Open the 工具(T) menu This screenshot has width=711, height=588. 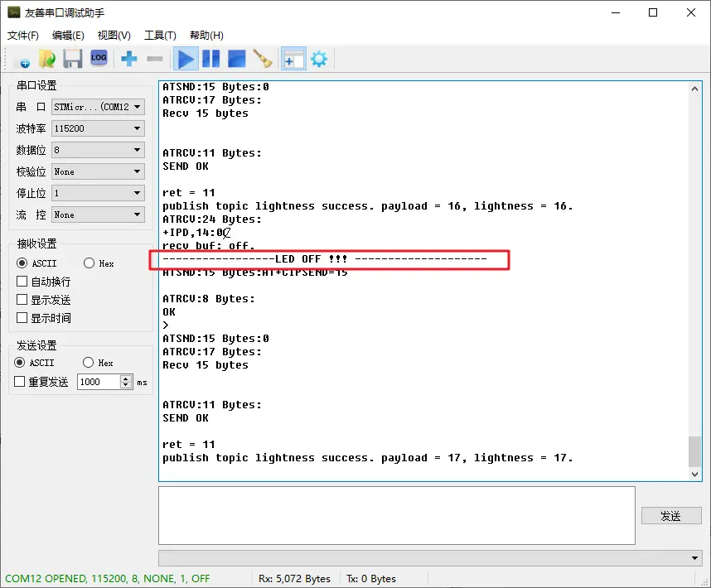(160, 36)
